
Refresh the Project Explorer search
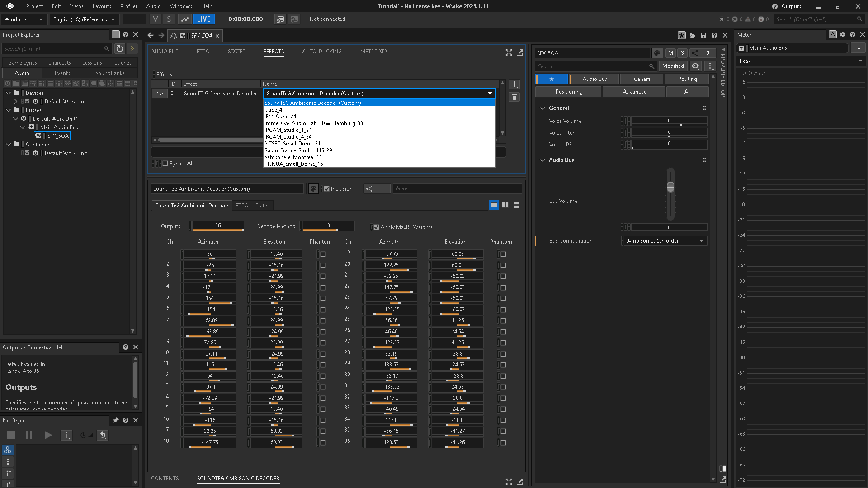120,48
